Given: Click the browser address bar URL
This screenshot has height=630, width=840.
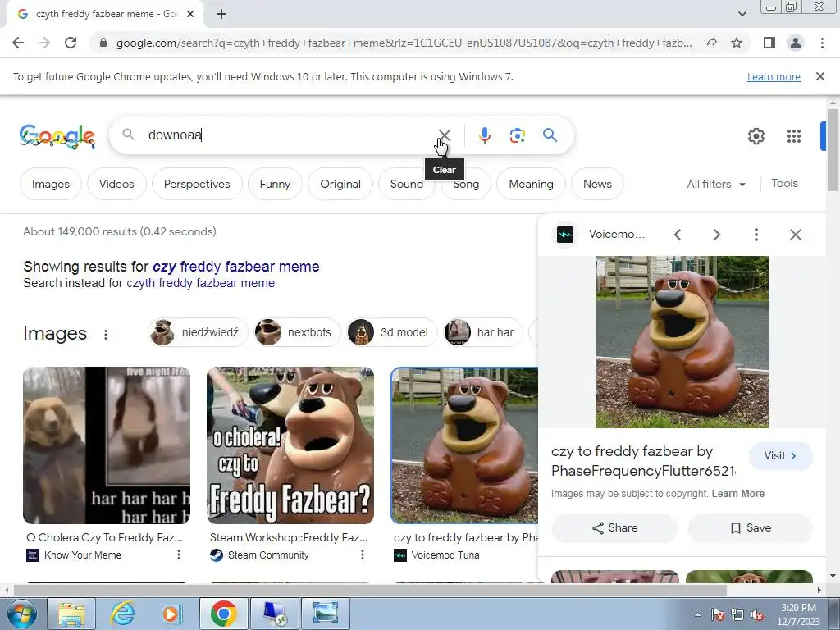Looking at the screenshot, I should tap(404, 43).
